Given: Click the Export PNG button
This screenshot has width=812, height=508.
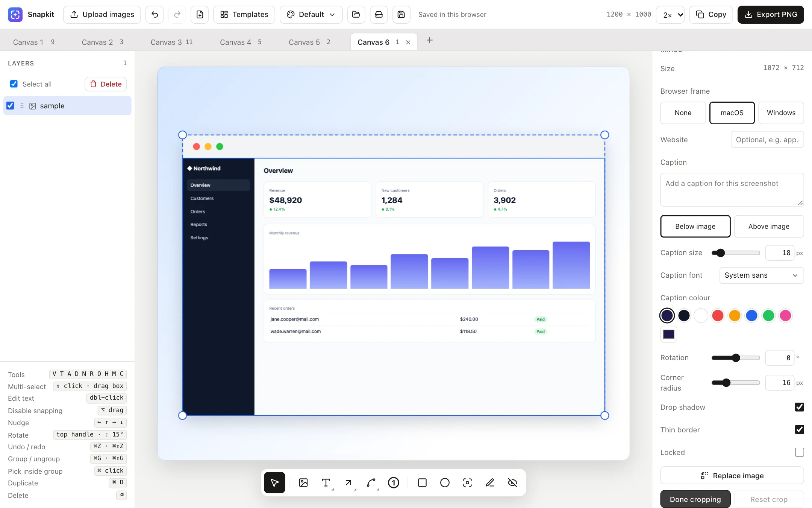Looking at the screenshot, I should tap(771, 14).
